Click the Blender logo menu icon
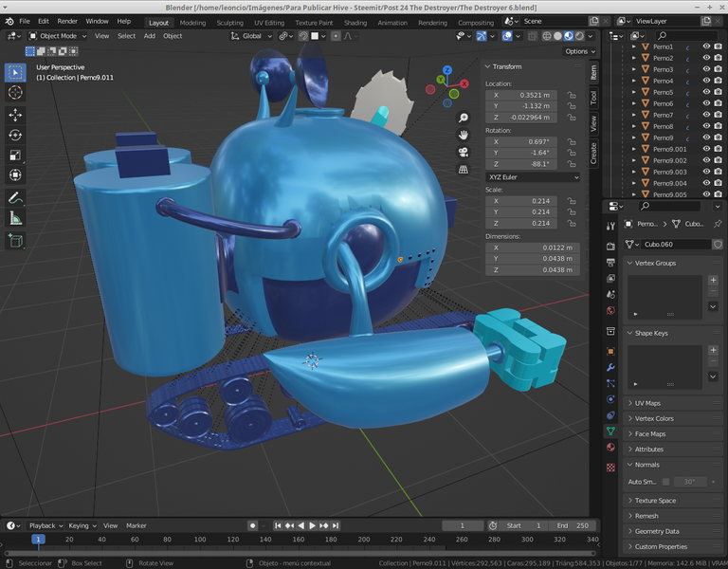 tap(9, 22)
